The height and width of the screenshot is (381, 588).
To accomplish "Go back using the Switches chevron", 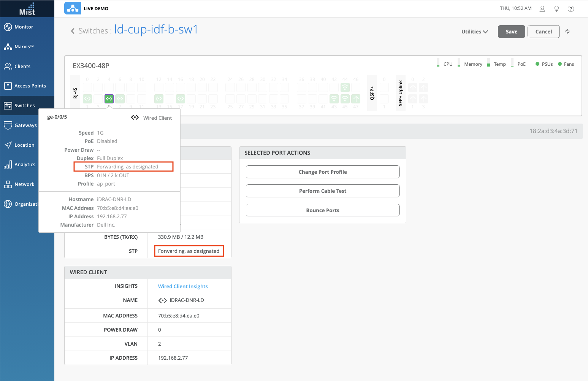I will [73, 31].
